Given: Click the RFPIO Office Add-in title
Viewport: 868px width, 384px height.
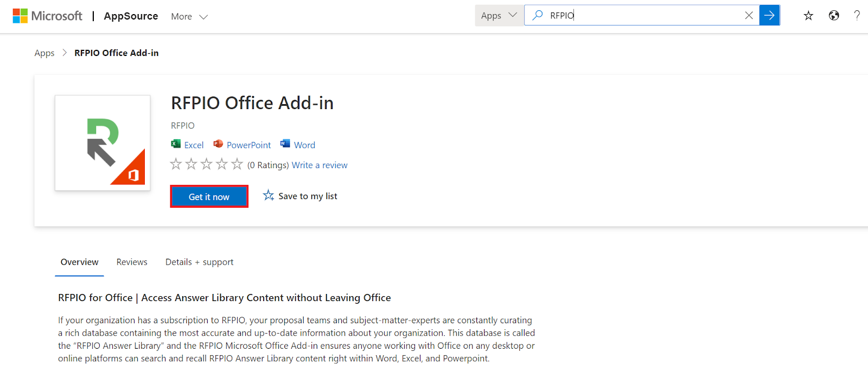Looking at the screenshot, I should [x=252, y=103].
